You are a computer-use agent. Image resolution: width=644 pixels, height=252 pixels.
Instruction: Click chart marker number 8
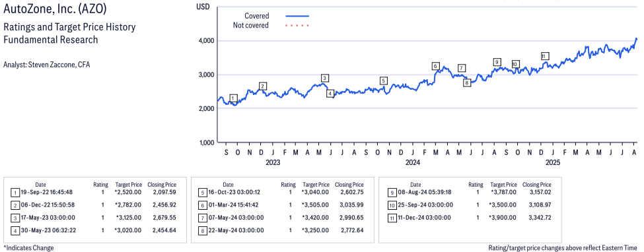(466, 83)
